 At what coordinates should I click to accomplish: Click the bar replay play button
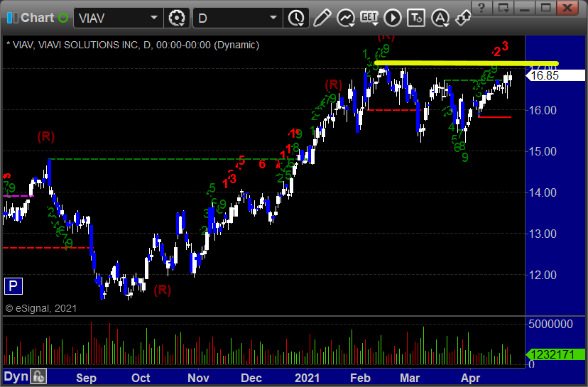pos(393,18)
